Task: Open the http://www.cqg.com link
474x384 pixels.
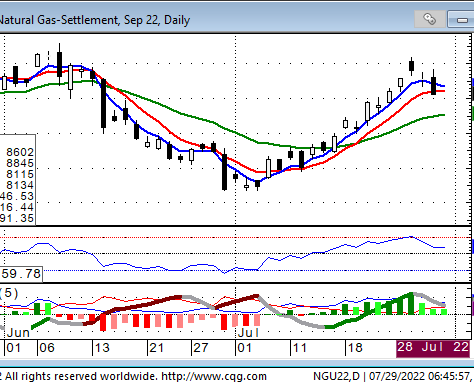Action: point(214,377)
